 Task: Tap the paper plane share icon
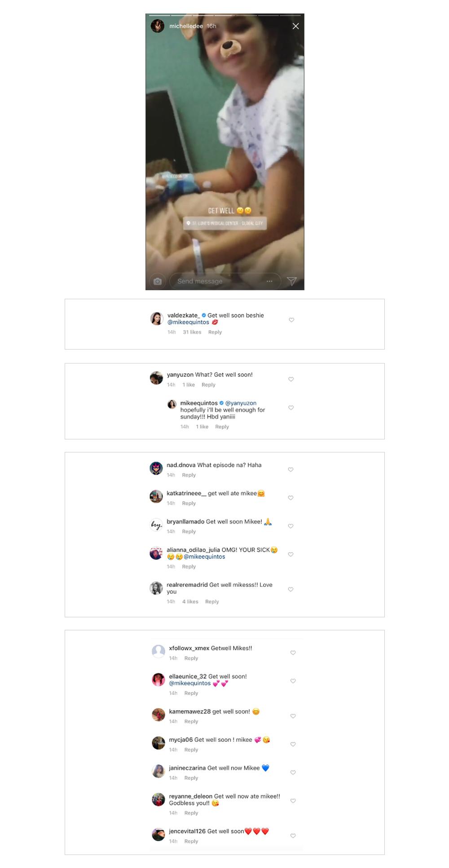pos(291,281)
